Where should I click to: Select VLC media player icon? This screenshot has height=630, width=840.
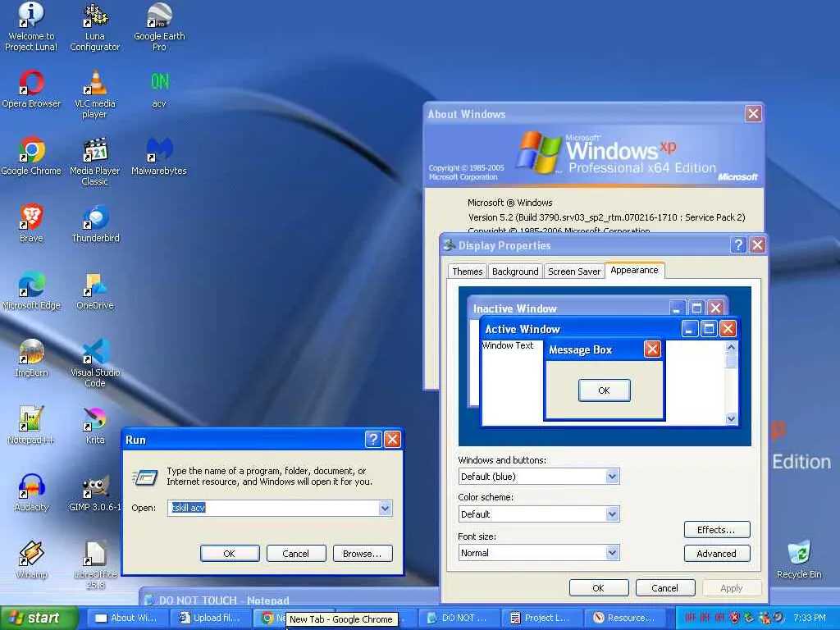(95, 94)
